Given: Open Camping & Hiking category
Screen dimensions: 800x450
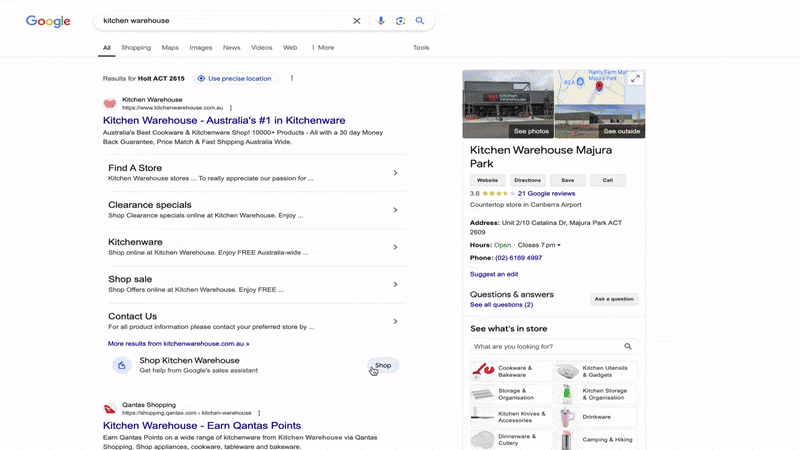Looking at the screenshot, I should (596, 440).
